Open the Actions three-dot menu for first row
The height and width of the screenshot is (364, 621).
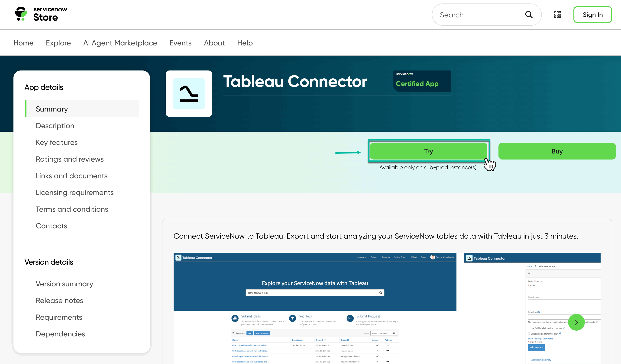387,345
